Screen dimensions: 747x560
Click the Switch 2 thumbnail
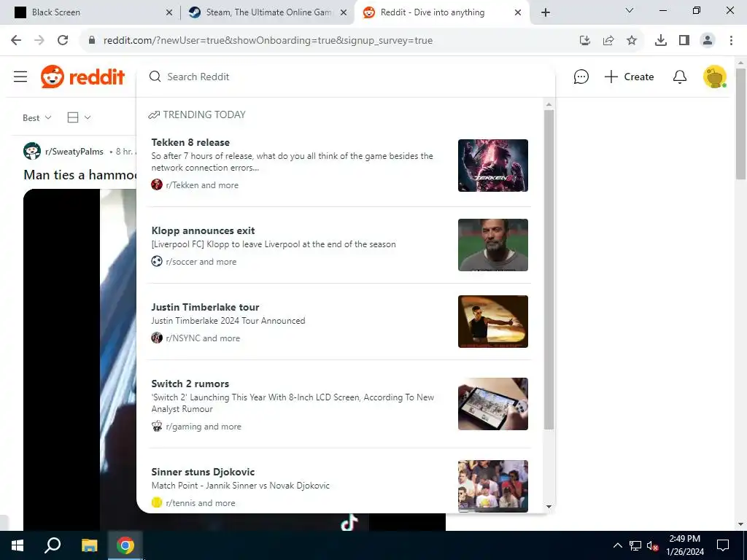[492, 404]
